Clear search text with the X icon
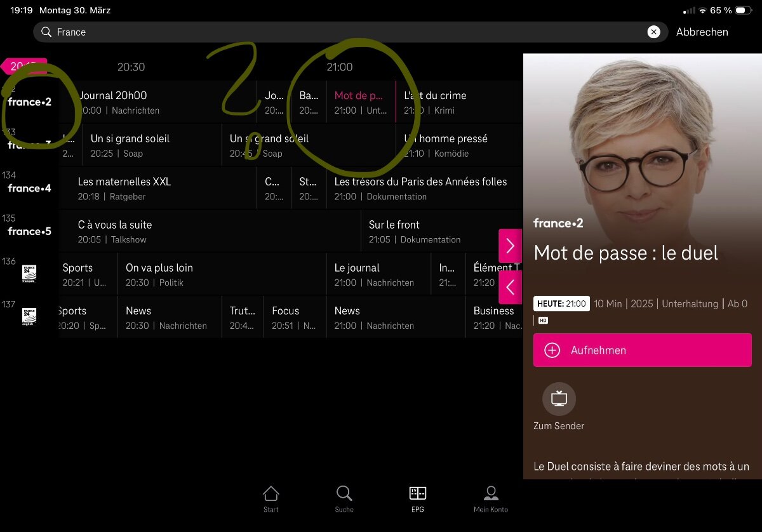 653,32
